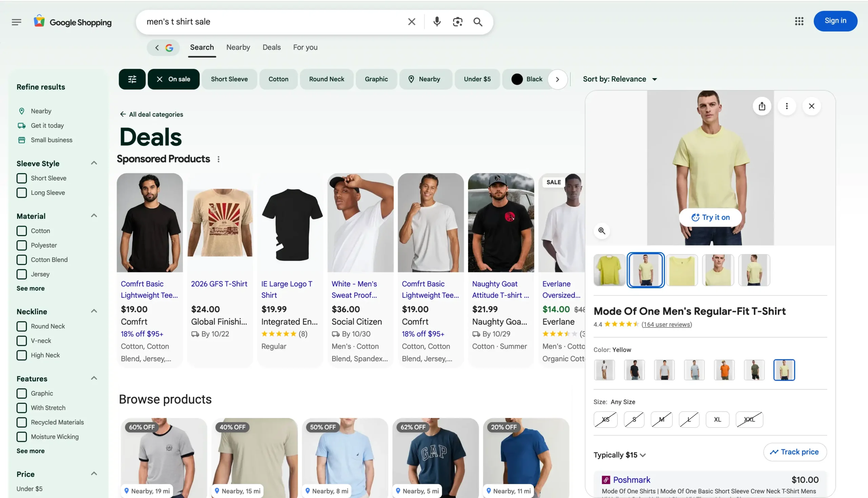Click the Google Shopping logo
Screen dimensions: 868x498
coord(73,22)
